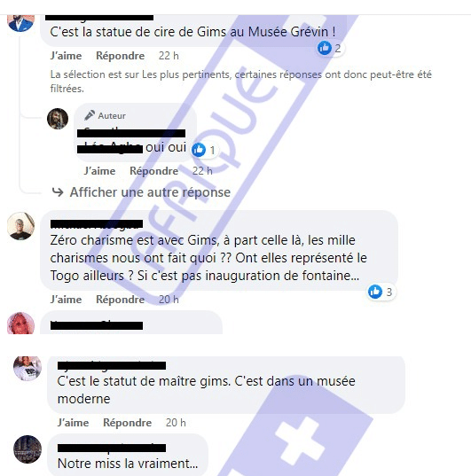Open avatar next to "statut de maître gims" comment
471x476 pixels.
tap(27, 368)
